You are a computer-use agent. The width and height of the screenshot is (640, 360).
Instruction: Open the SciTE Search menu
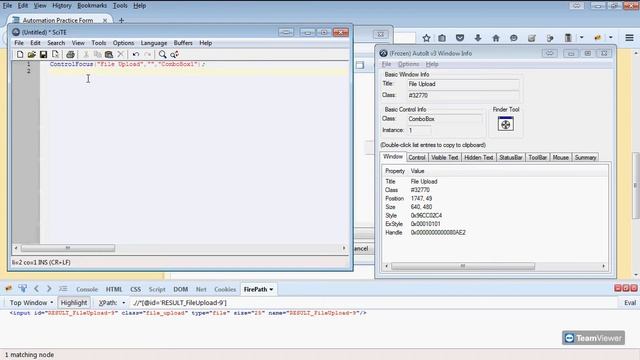coord(56,43)
